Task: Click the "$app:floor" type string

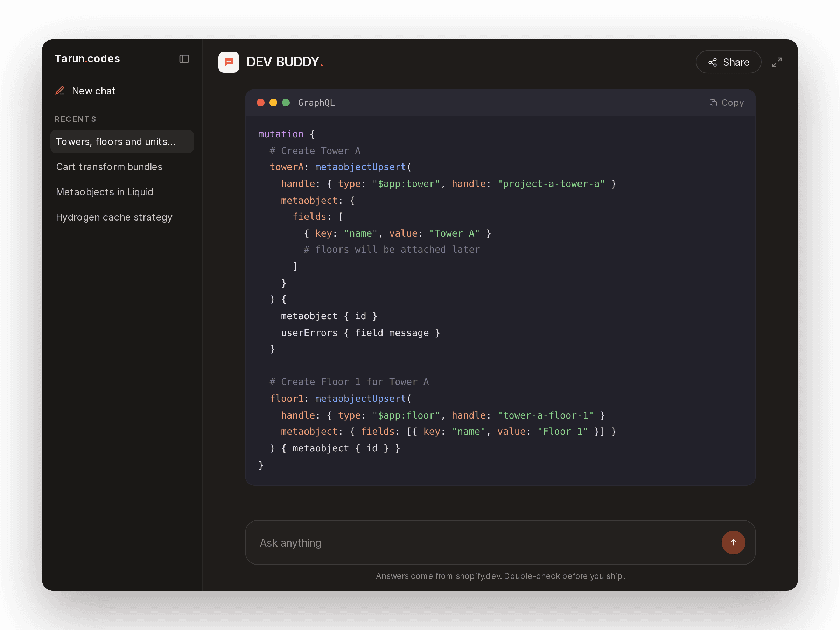Action: (x=406, y=415)
